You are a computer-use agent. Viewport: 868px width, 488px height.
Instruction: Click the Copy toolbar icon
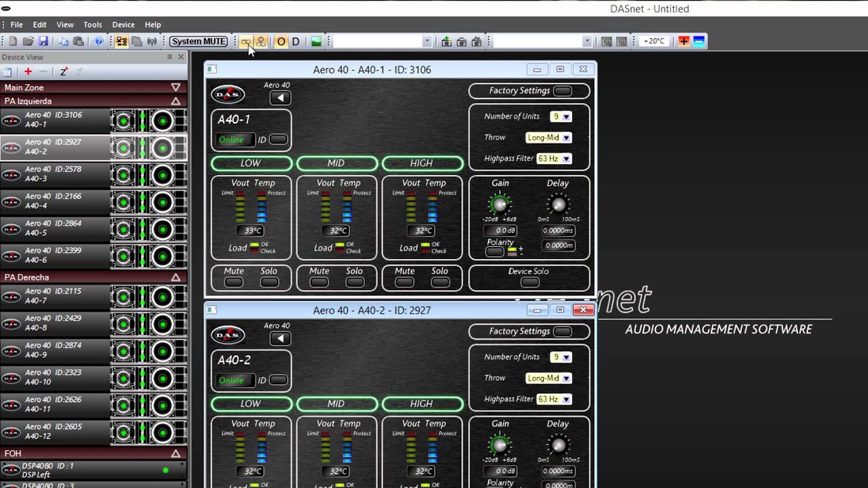[x=63, y=41]
